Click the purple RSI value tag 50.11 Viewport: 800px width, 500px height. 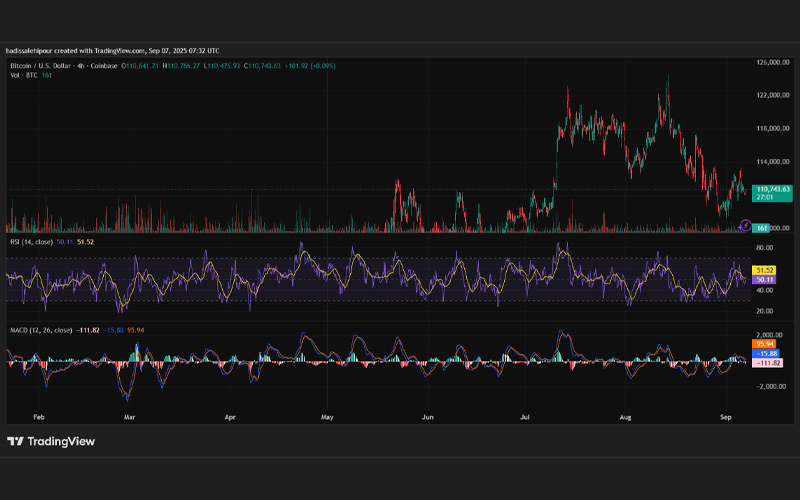[764, 280]
